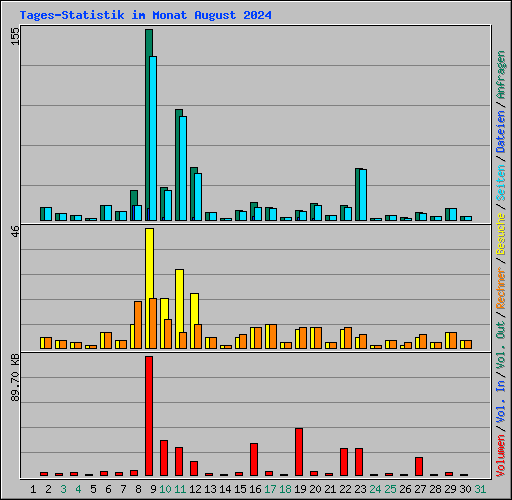512x500 pixels.
Task: Click the title 'Tages-Statistik im Monat August 2024'
Action: click(146, 15)
